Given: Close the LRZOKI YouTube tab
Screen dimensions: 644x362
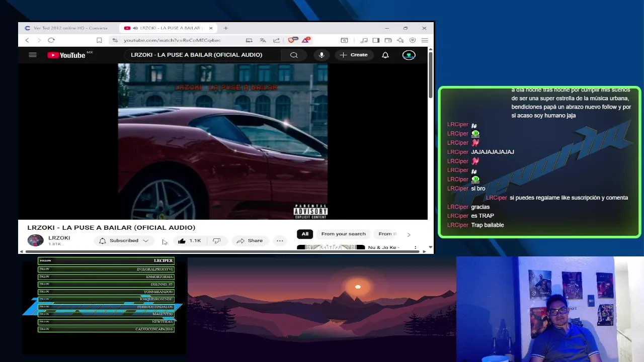Looking at the screenshot, I should click(211, 28).
